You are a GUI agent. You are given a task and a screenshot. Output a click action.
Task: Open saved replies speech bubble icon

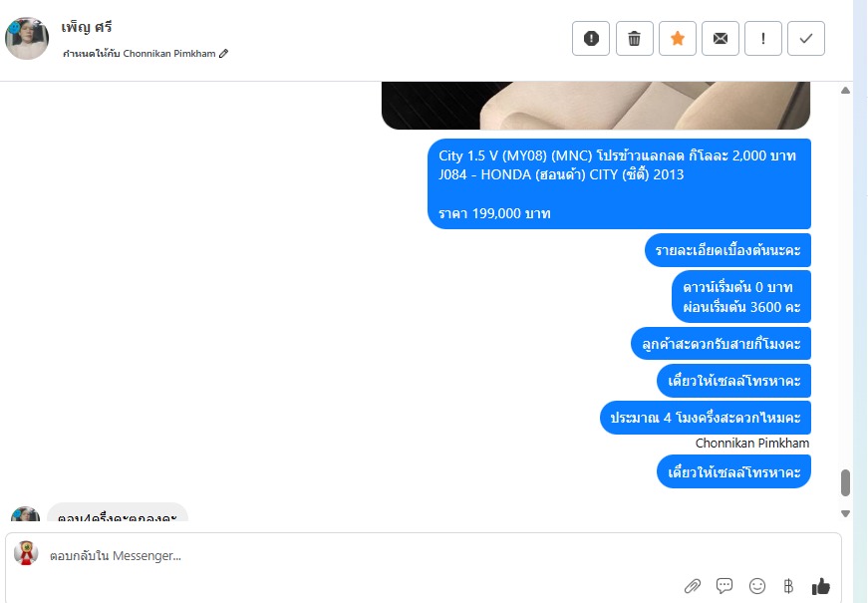724,586
